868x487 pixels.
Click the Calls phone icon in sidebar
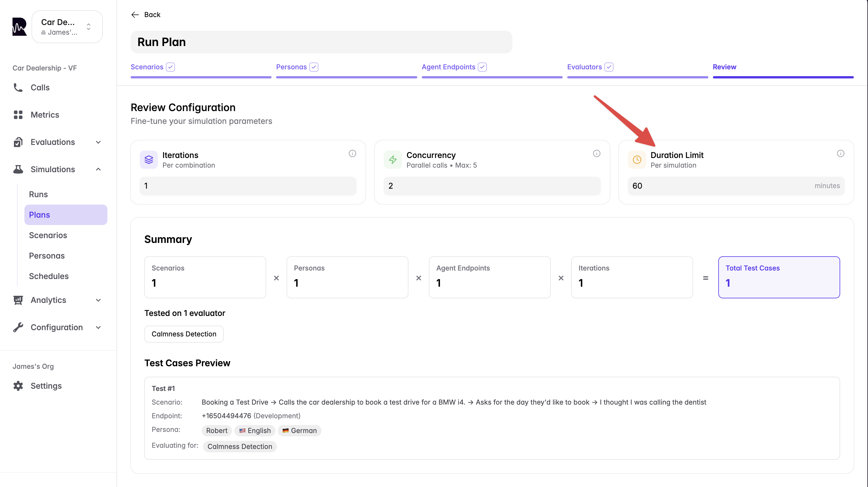click(18, 88)
